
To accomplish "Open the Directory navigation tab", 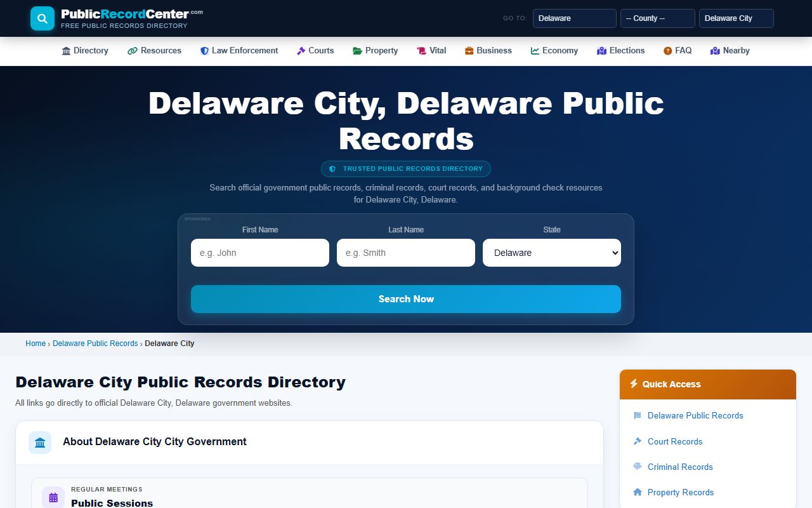I will click(85, 51).
